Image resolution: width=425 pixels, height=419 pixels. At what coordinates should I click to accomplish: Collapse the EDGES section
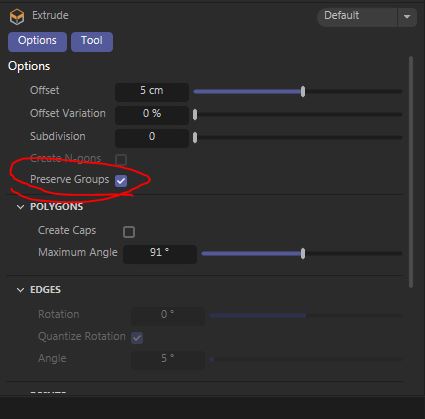tap(20, 290)
